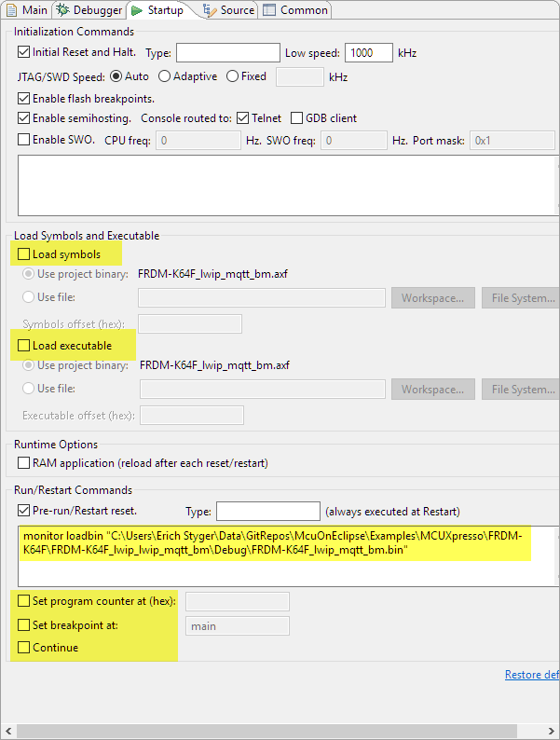
Task: Check the Load executable option
Action: 24,346
